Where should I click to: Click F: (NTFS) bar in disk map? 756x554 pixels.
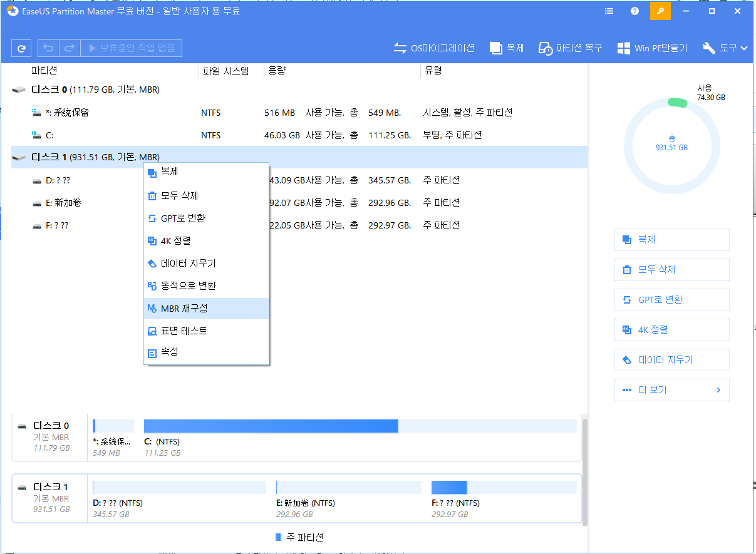click(x=504, y=487)
